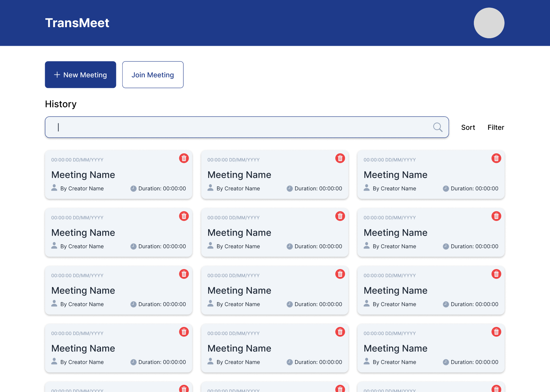Delete second row left meeting card

pyautogui.click(x=184, y=216)
